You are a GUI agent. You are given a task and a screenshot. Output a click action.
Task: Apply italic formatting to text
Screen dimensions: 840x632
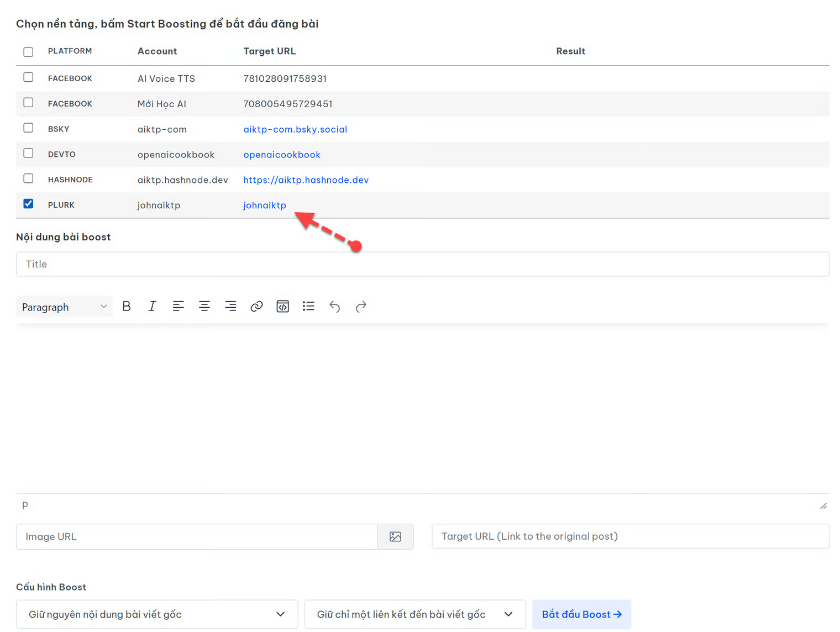point(152,306)
